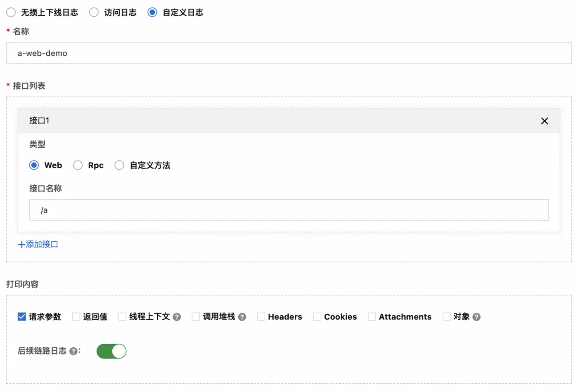Image resolution: width=578 pixels, height=392 pixels.
Task: Remove 接口1 with the X icon
Action: coord(545,121)
